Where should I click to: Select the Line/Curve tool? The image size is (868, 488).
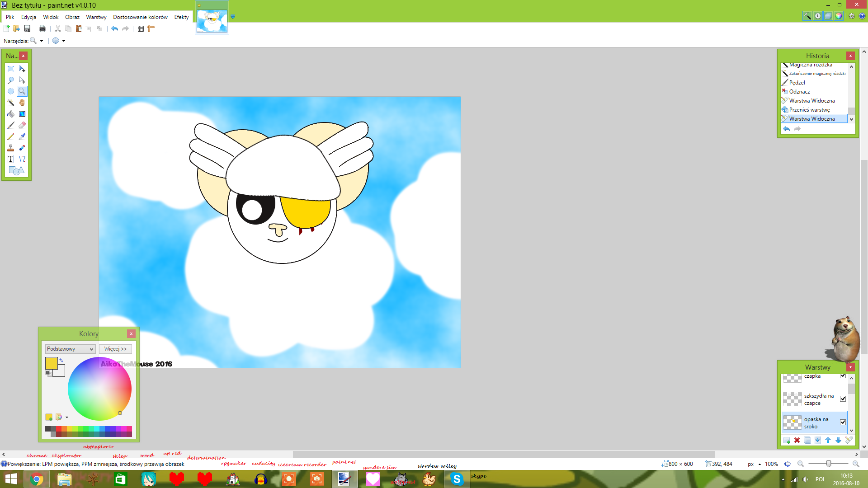coord(22,159)
